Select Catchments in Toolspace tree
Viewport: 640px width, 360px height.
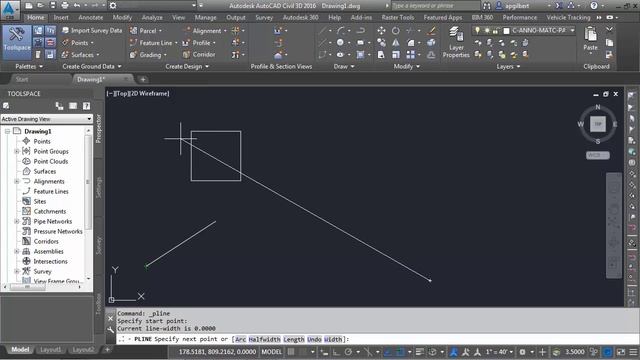click(49, 211)
